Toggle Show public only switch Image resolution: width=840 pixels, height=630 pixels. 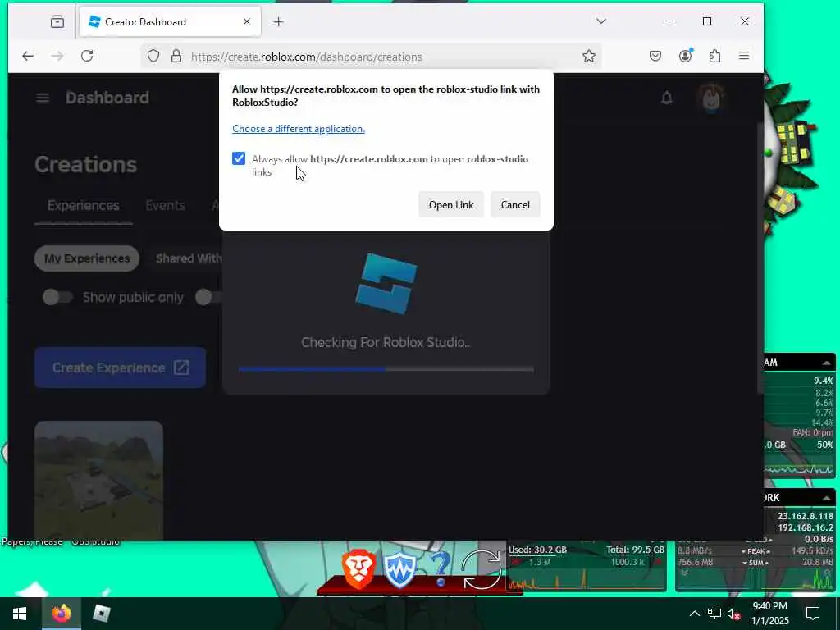(58, 297)
